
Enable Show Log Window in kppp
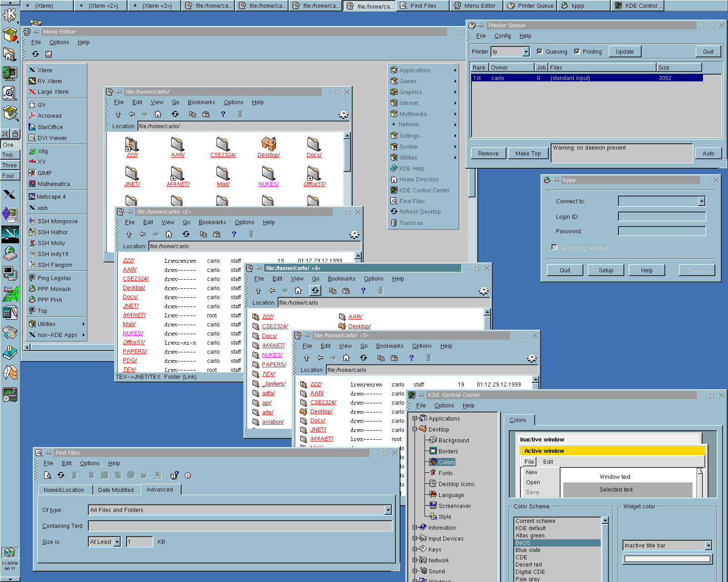554,247
